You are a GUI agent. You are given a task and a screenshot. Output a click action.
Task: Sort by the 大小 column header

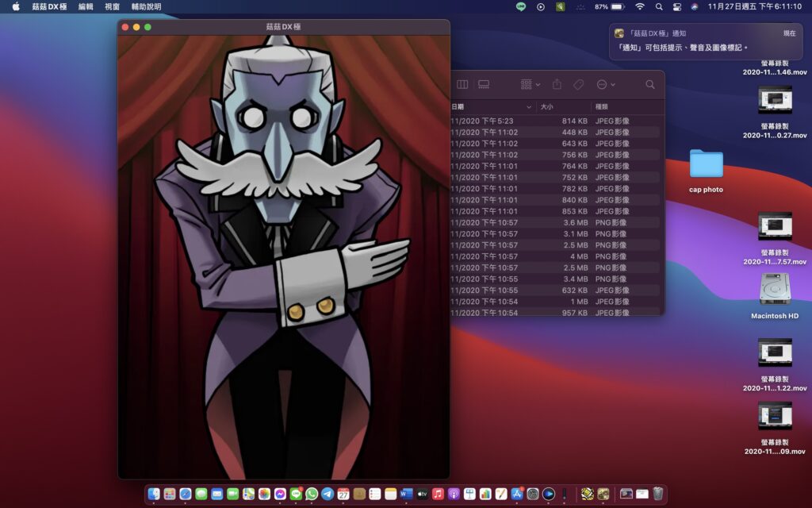coord(564,107)
